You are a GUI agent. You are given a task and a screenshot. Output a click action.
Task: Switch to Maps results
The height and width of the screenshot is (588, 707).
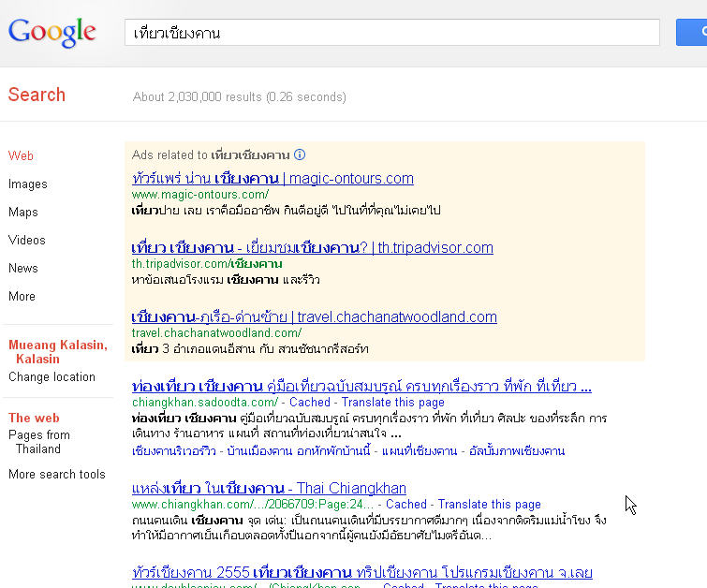click(23, 212)
